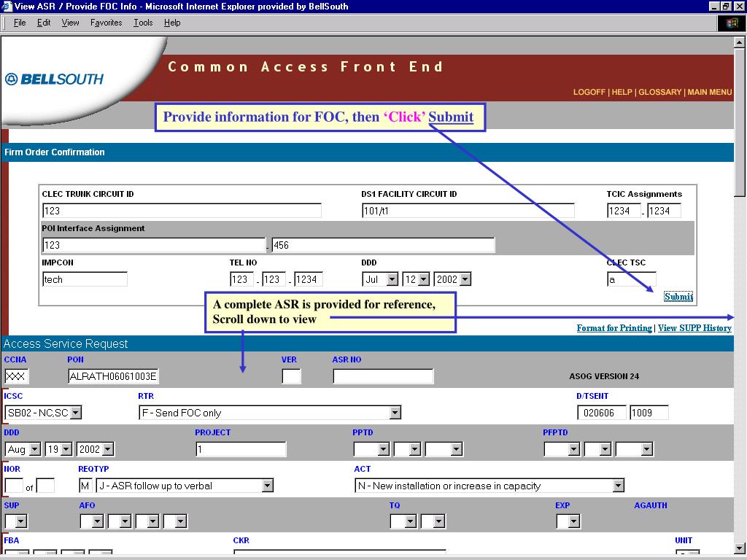Click the D/TSENT date field 020606
Image resolution: width=747 pixels, height=560 pixels.
601,413
